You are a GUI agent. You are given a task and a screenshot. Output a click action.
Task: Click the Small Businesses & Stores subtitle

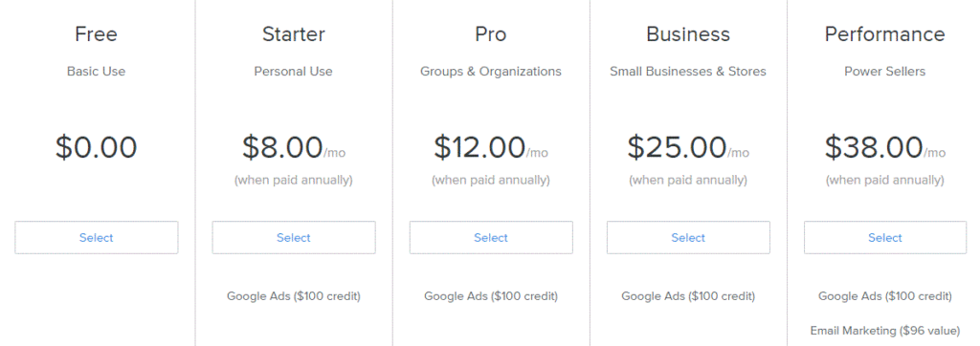pos(688,71)
